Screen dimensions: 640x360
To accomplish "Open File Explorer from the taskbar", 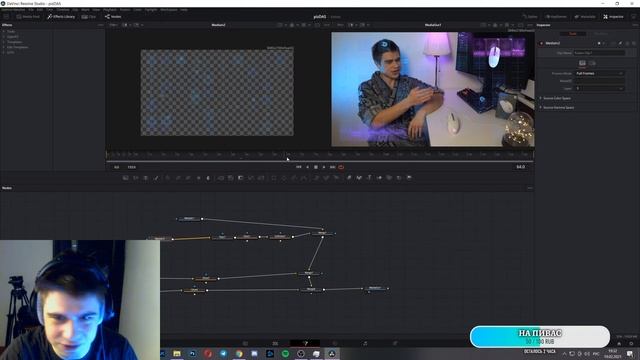I will click(177, 353).
